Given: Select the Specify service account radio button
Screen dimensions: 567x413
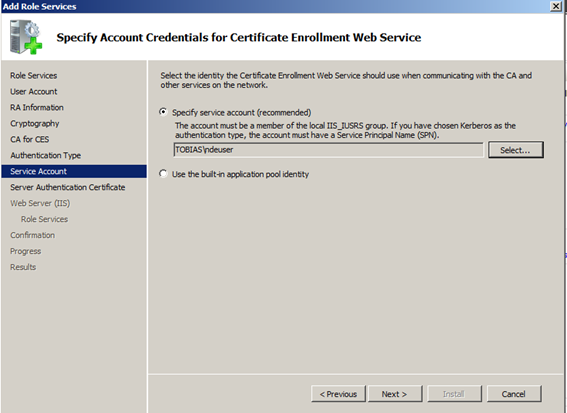Looking at the screenshot, I should (x=163, y=112).
